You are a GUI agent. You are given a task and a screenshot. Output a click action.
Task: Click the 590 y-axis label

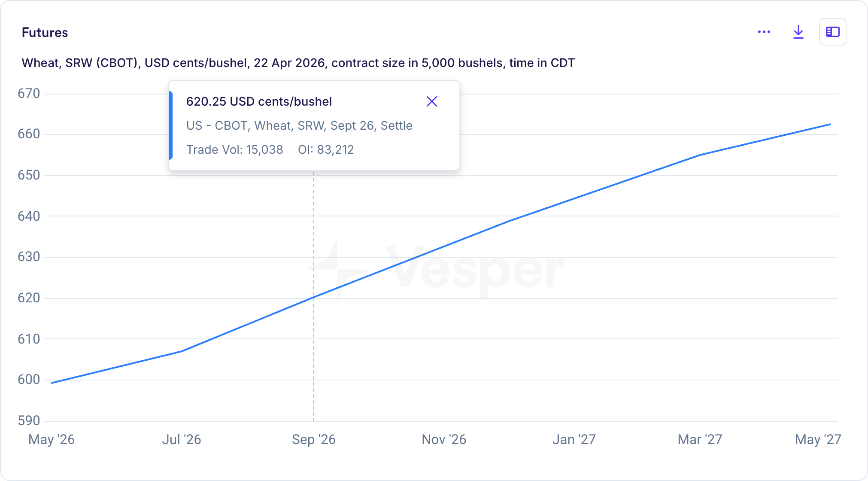click(29, 420)
